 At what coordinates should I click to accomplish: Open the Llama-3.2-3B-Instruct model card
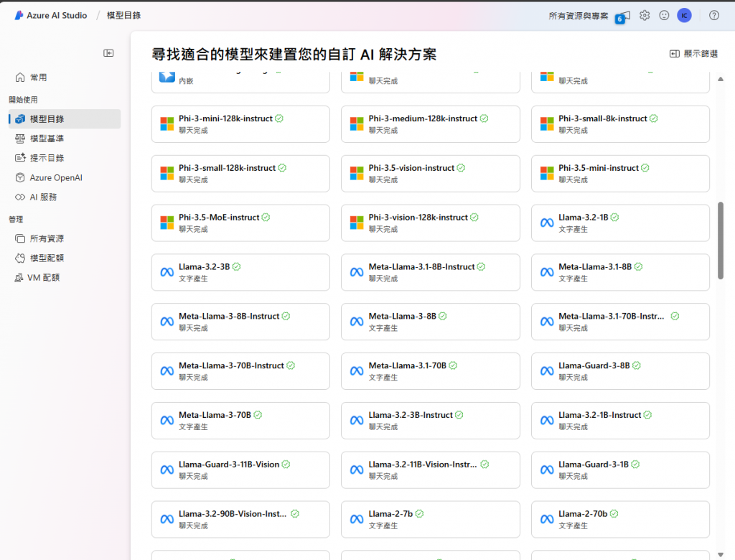[x=431, y=421]
